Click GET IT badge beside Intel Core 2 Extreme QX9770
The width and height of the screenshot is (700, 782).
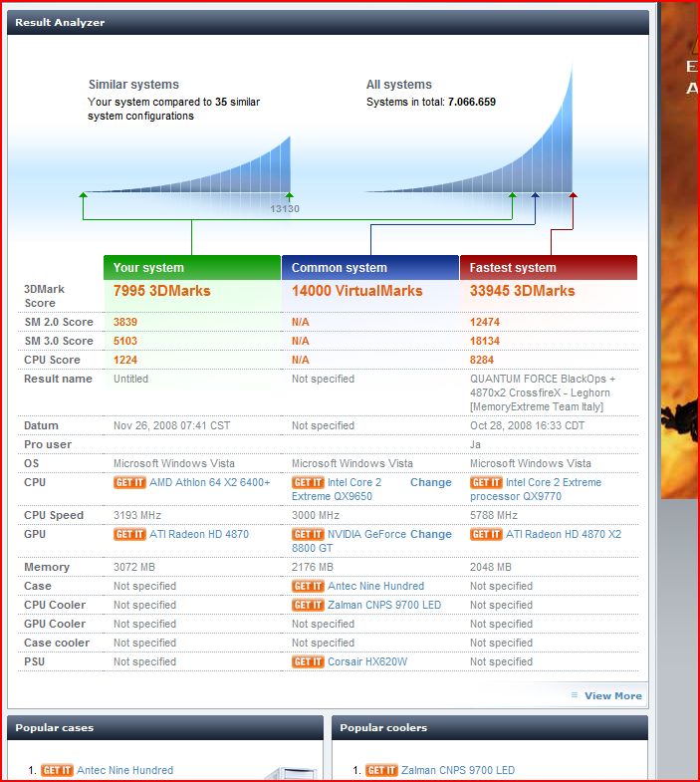(x=486, y=482)
